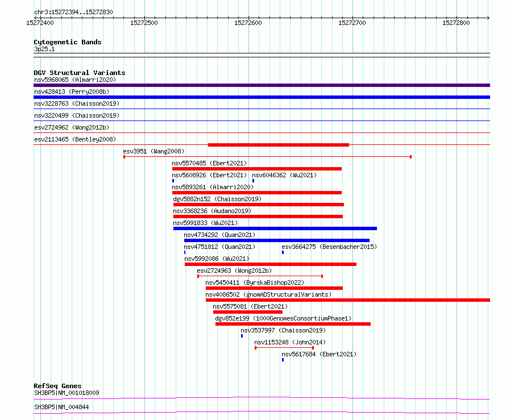Open nsv3368236 (Audano2019) label
This screenshot has width=506, height=420.
tap(212, 211)
